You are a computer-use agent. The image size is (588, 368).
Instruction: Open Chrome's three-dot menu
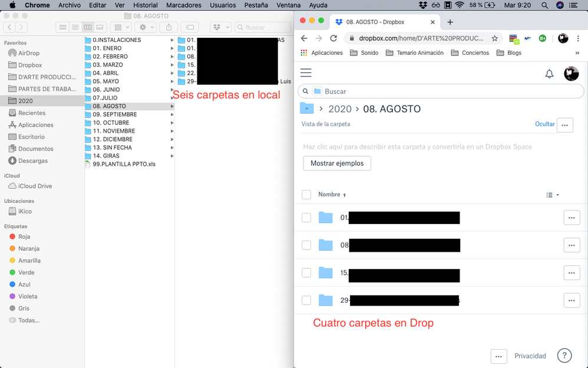pyautogui.click(x=578, y=38)
